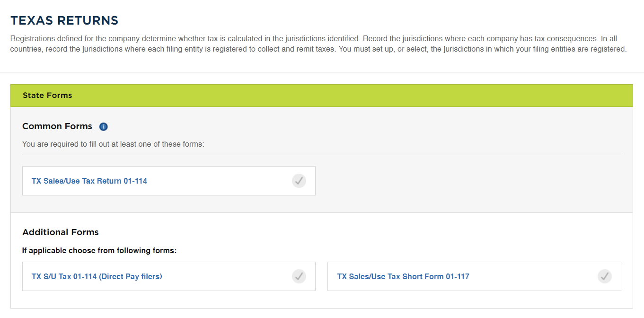Image resolution: width=644 pixels, height=318 pixels.
Task: Toggle checkmark for Short Form 01-117
Action: coord(605,276)
